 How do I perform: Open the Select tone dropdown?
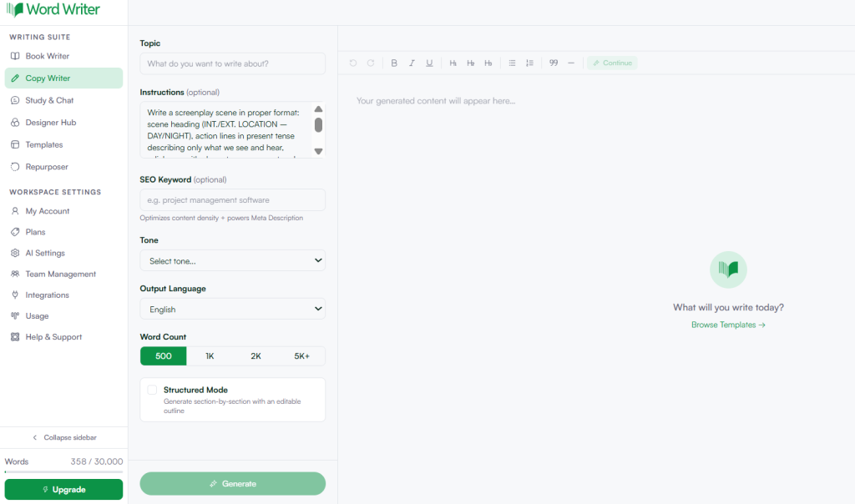[x=232, y=260]
